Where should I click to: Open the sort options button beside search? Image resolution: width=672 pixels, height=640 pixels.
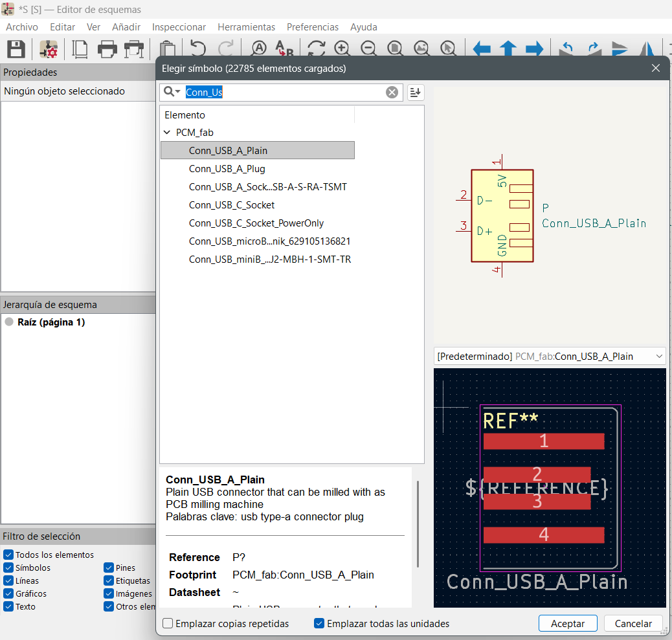(415, 93)
